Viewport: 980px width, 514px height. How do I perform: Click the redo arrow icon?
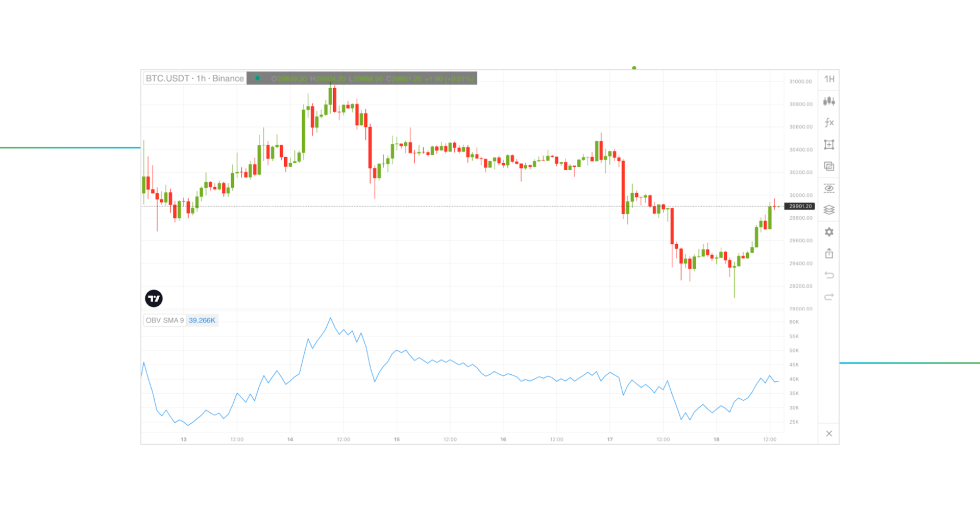point(829,297)
